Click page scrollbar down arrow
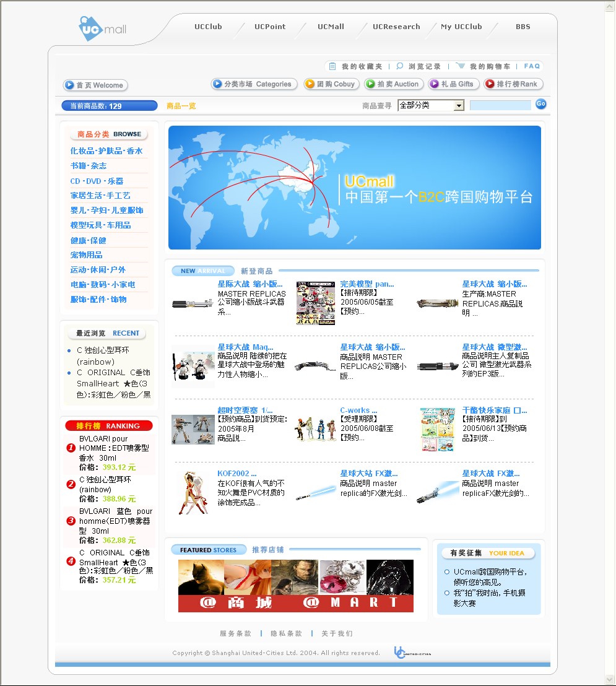This screenshot has width=616, height=686. [610, 679]
